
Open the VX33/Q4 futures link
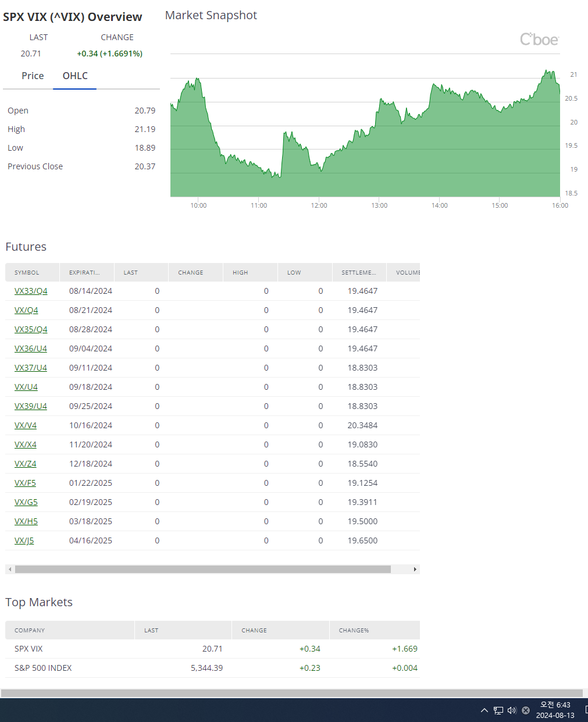tap(31, 291)
